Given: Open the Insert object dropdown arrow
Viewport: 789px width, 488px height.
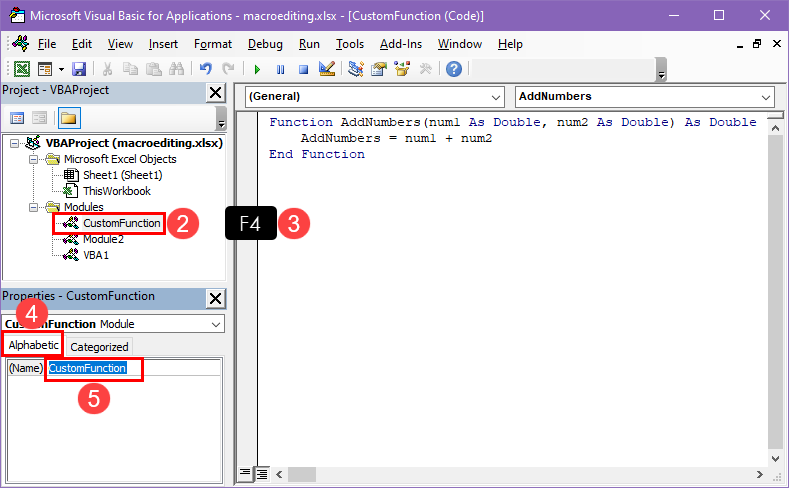Looking at the screenshot, I should [61, 69].
